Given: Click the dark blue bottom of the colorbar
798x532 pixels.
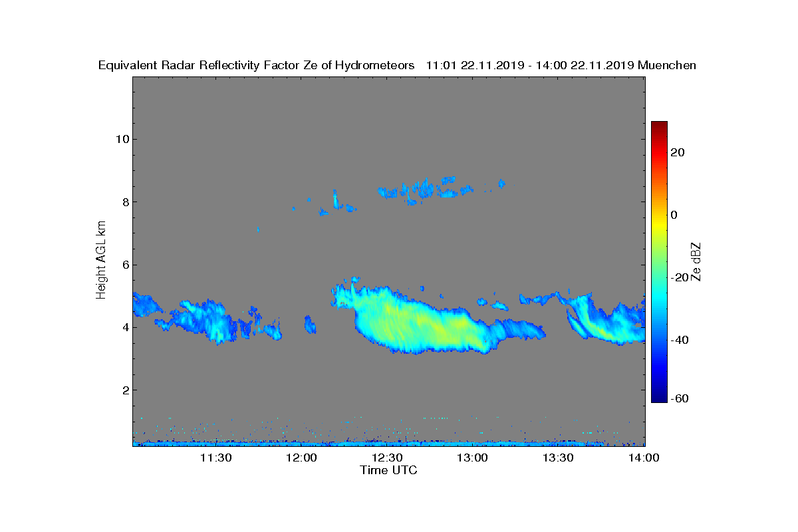Looking at the screenshot, I should pos(659,396).
